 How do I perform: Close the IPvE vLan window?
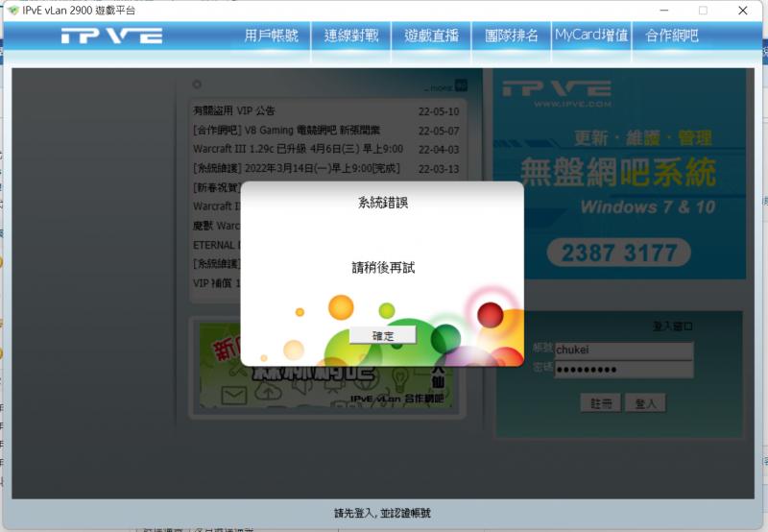coord(742,11)
